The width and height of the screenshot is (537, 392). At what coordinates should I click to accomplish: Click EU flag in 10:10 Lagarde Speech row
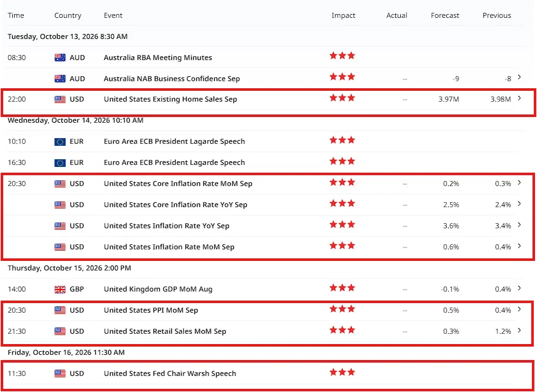60,141
